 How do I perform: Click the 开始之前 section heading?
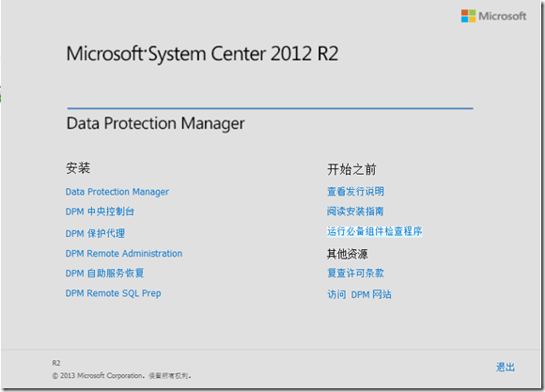click(351, 169)
